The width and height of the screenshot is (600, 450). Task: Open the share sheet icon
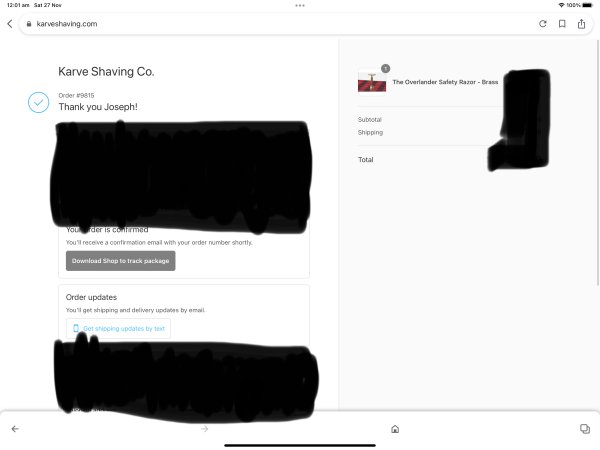pos(581,24)
